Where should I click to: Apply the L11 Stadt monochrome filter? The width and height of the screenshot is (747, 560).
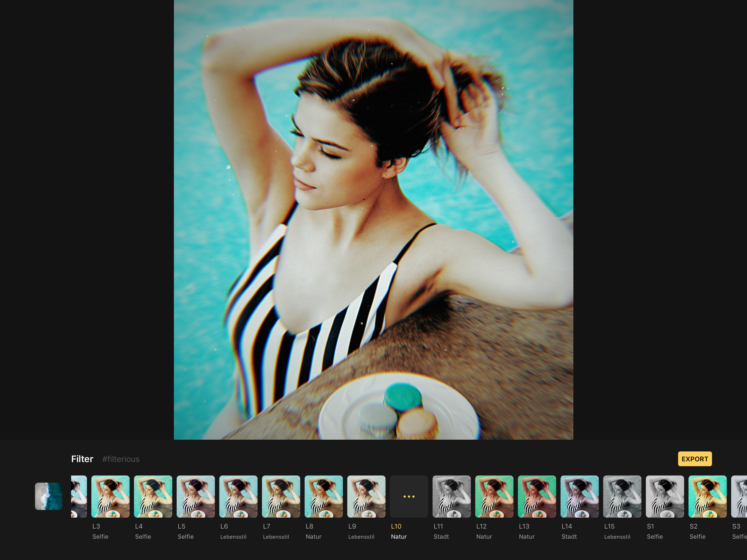click(x=451, y=496)
